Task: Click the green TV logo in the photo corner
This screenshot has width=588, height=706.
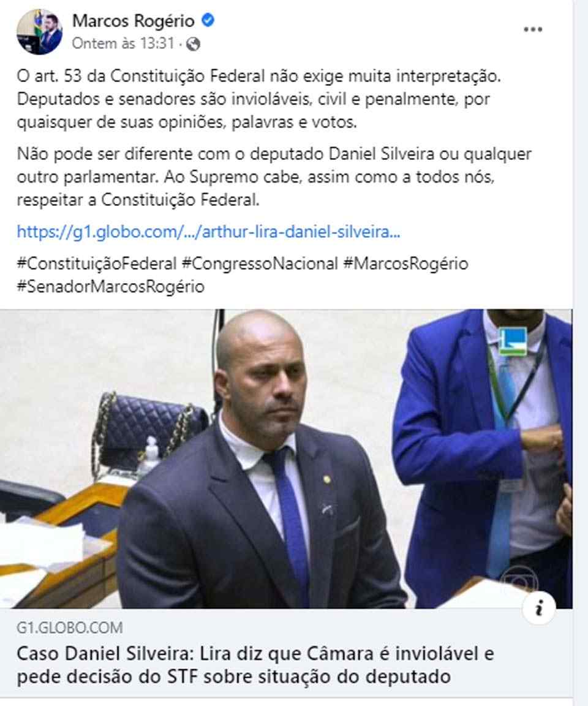Action: pos(513,341)
